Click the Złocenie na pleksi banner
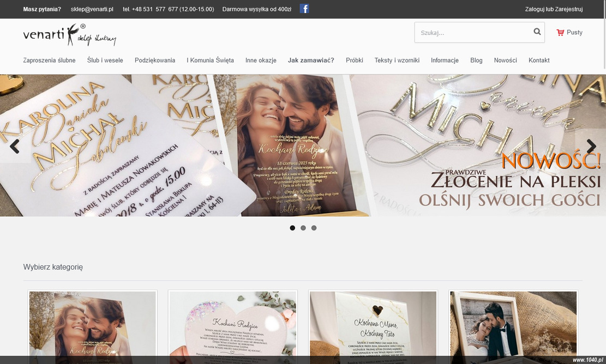Viewport: 606px width, 364px height. (x=303, y=145)
